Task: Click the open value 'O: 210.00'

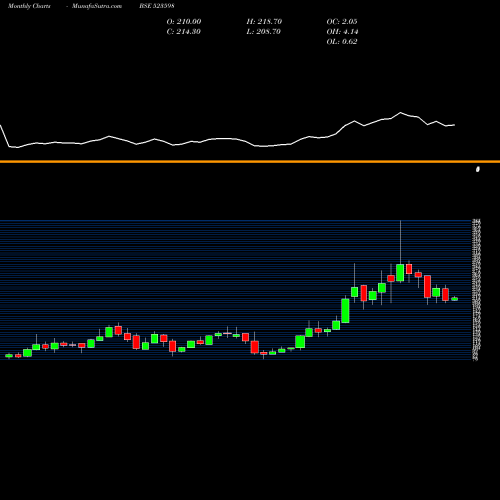Action: (x=184, y=21)
